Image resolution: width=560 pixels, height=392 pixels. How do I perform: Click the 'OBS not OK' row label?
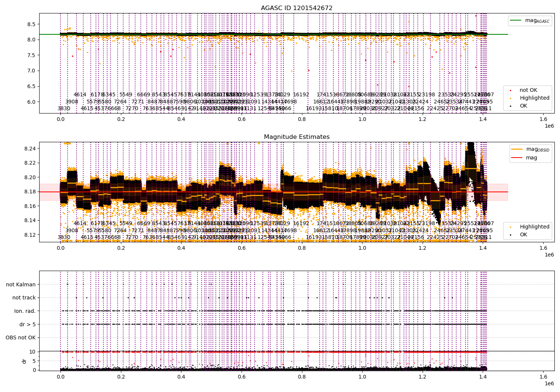pyautogui.click(x=21, y=338)
